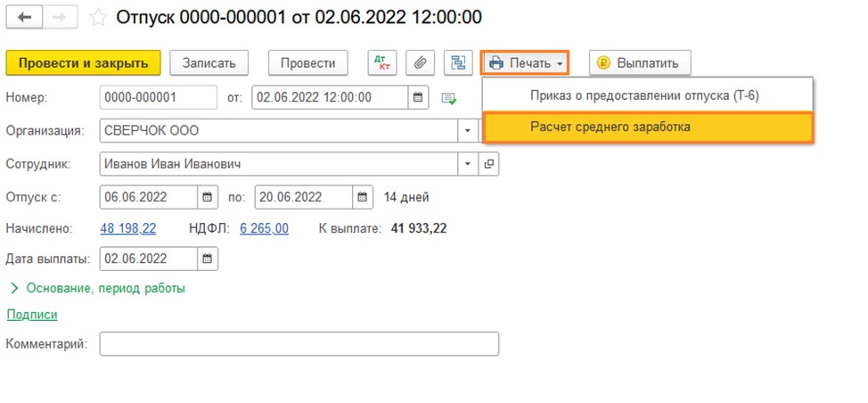Click Провести и закрыть button

coord(84,63)
